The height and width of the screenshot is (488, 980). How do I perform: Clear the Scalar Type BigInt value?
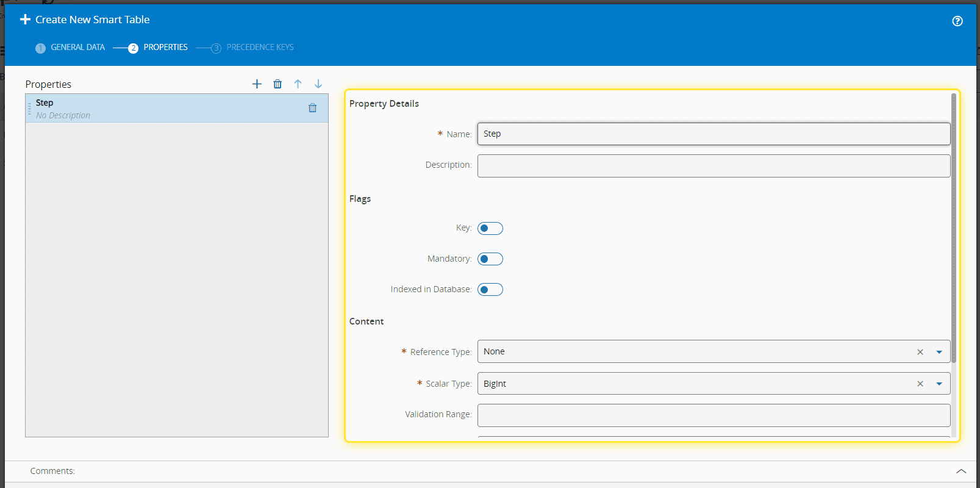[x=920, y=384]
